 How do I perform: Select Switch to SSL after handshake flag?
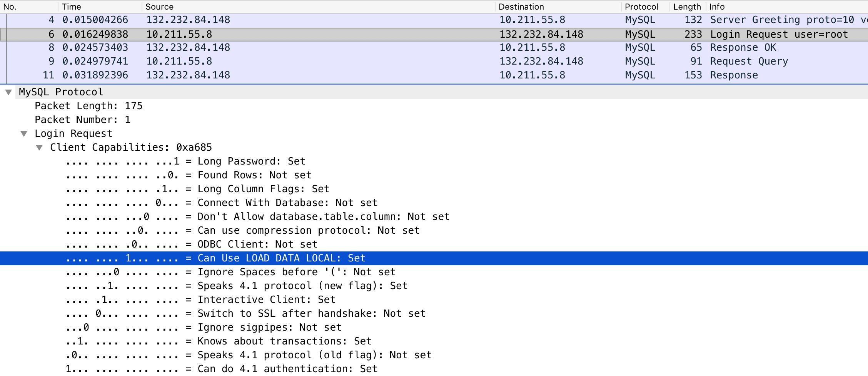coord(245,314)
